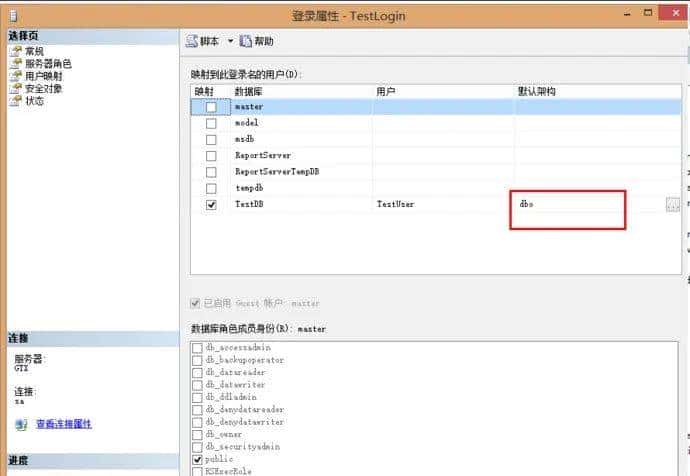Click the 数据库 column header
Viewport: 690px width, 476px height.
248,92
